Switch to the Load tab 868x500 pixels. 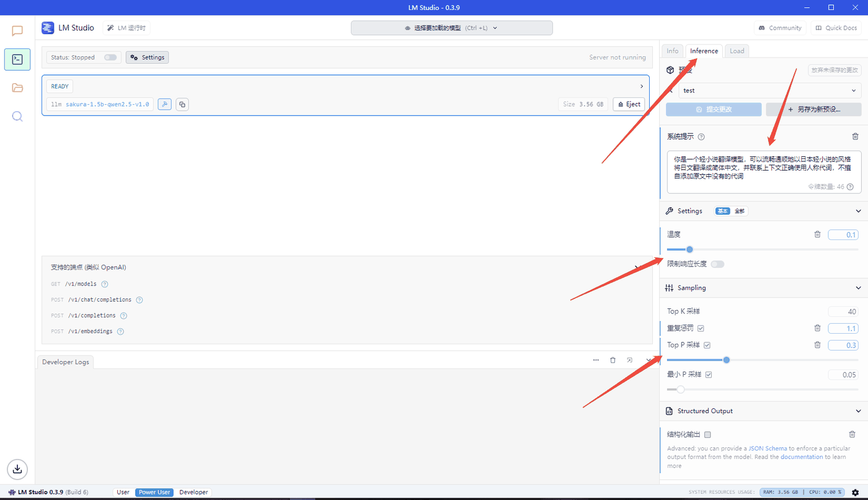tap(737, 51)
